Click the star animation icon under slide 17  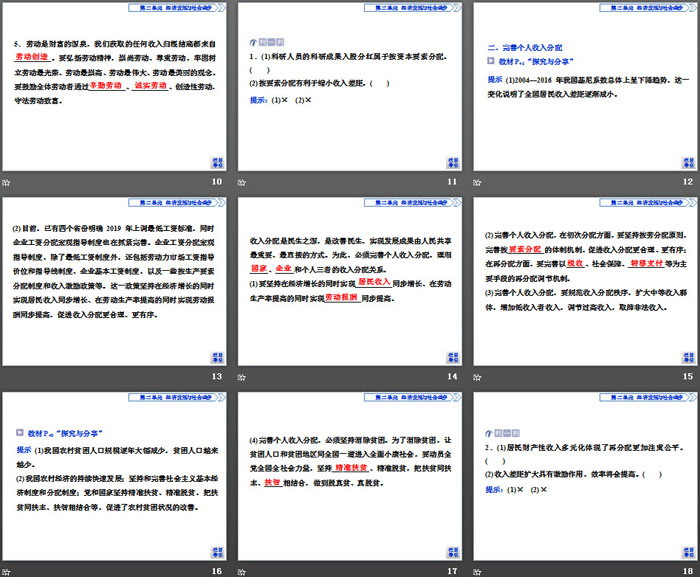click(x=242, y=572)
